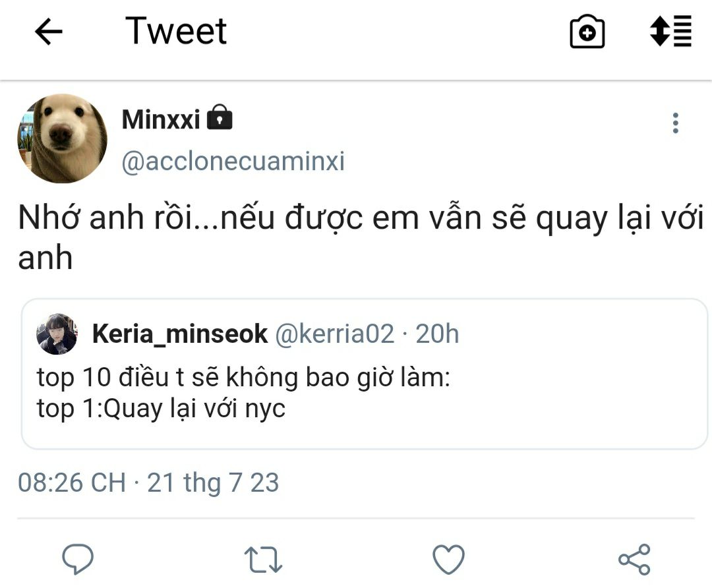Visit the Minxxi display name profile
The width and height of the screenshot is (712, 588).
pos(161,120)
